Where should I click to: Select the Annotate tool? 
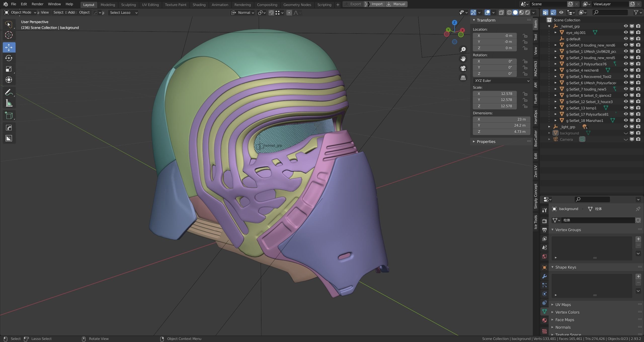(9, 92)
